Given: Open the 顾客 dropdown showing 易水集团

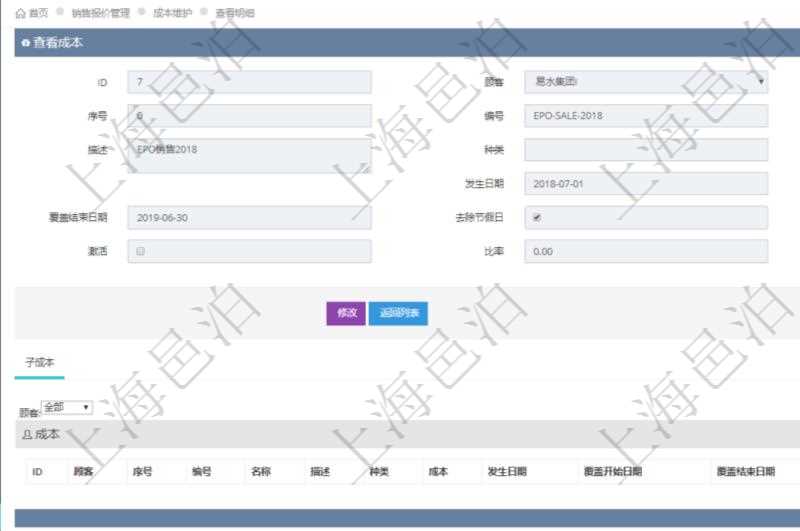Looking at the screenshot, I should pos(646,82).
